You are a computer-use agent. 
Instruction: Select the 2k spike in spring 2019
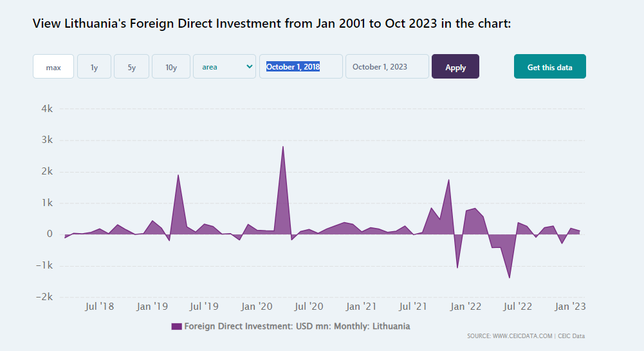[x=178, y=175]
